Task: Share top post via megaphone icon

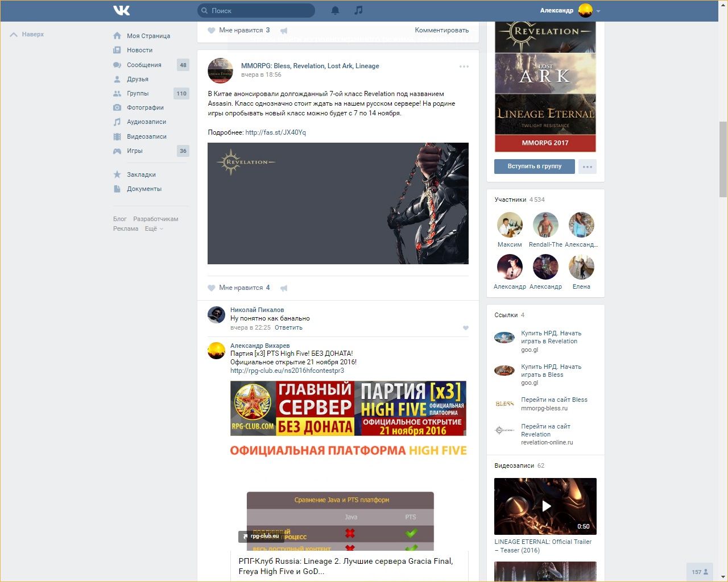Action: [284, 30]
